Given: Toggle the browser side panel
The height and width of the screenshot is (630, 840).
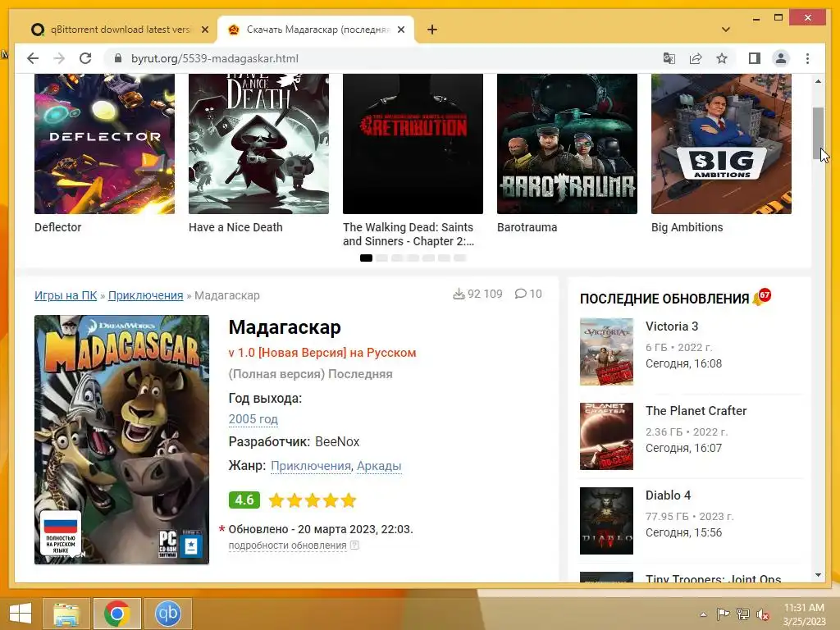Looking at the screenshot, I should [755, 58].
